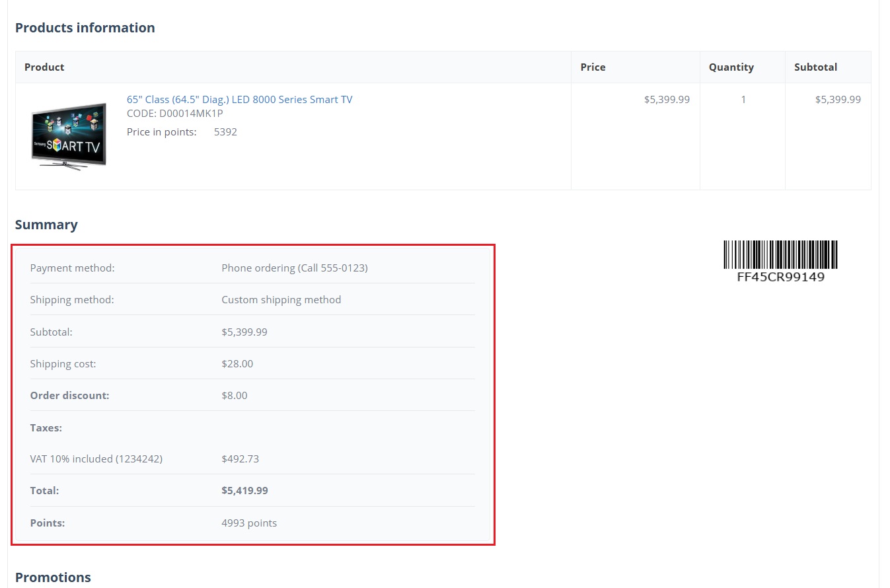
Task: Click the Promotions section heading
Action: click(53, 577)
